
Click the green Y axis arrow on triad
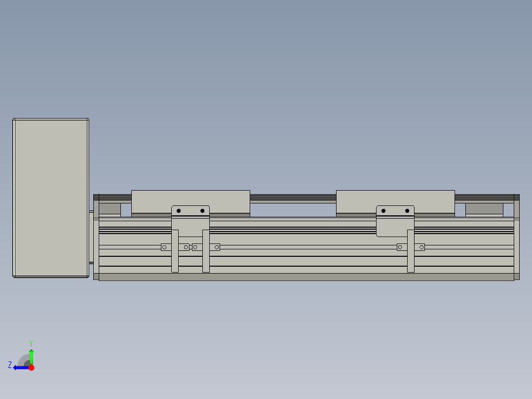31,357
